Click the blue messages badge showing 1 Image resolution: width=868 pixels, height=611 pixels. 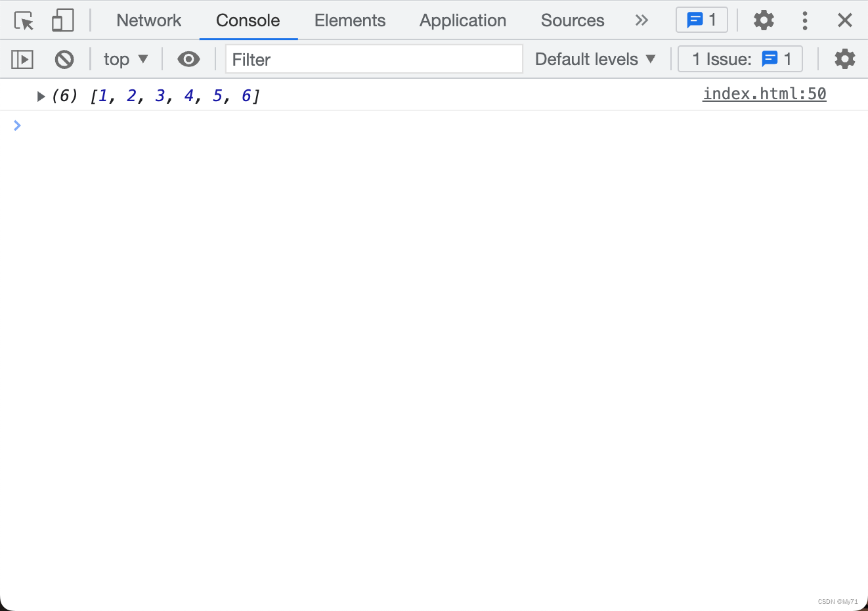(701, 20)
